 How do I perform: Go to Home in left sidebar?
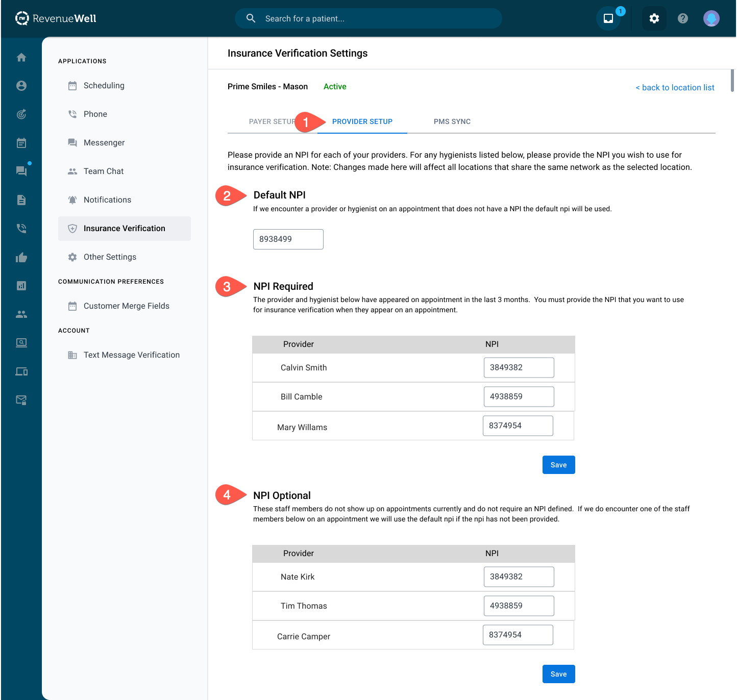[21, 57]
